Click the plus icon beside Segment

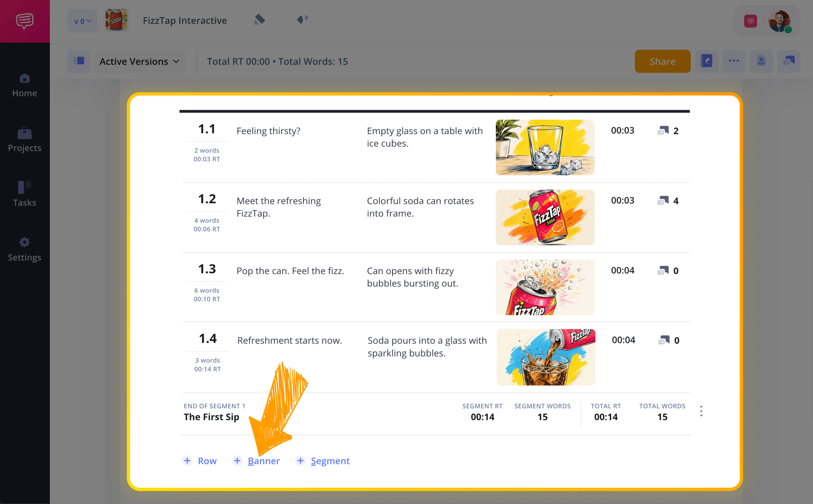[x=300, y=461]
